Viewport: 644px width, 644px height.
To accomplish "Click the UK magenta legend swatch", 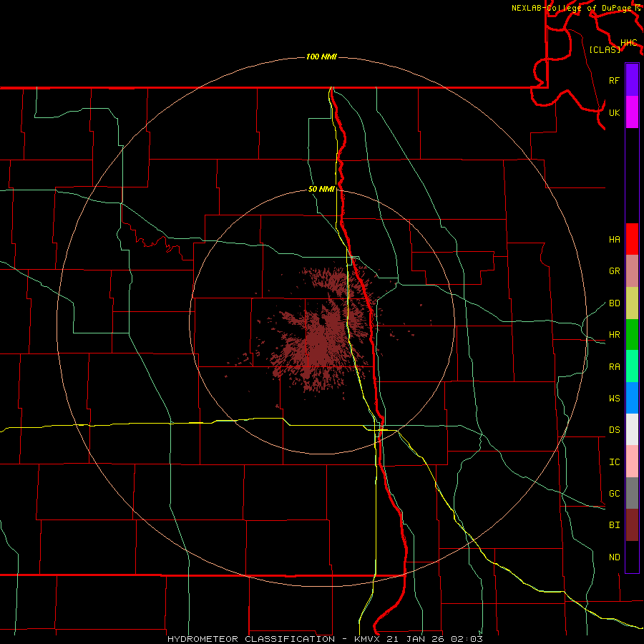I will pyautogui.click(x=632, y=112).
